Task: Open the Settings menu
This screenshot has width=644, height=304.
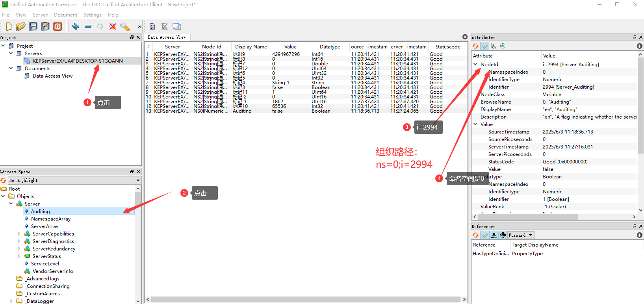Action: click(92, 15)
